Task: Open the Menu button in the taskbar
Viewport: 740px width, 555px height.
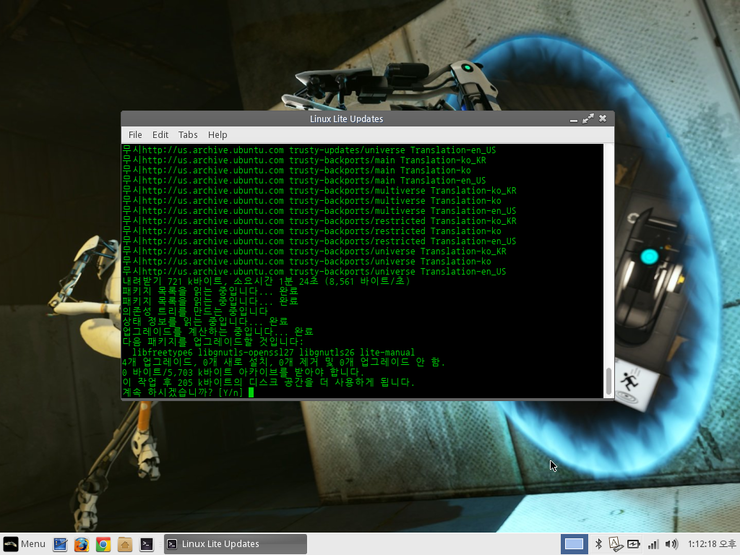Action: (25, 544)
